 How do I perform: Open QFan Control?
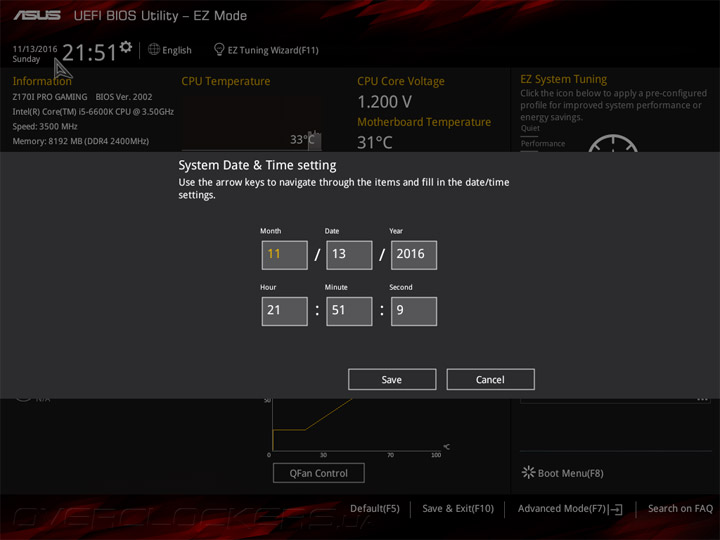[x=319, y=473]
